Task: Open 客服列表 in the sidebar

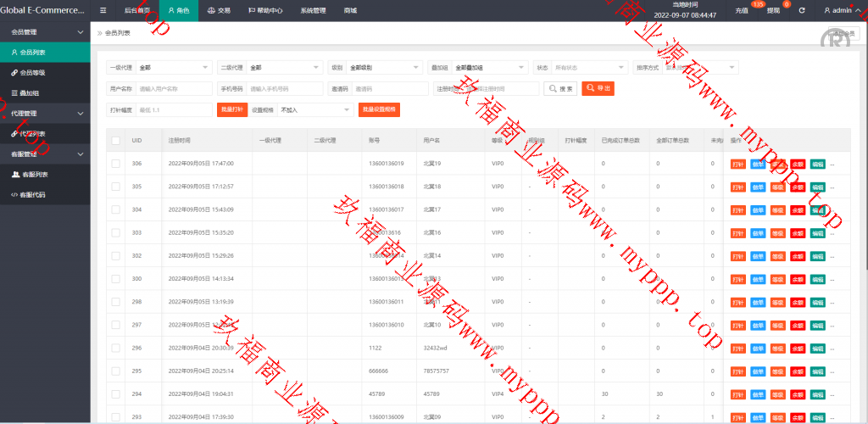Action: tap(34, 175)
